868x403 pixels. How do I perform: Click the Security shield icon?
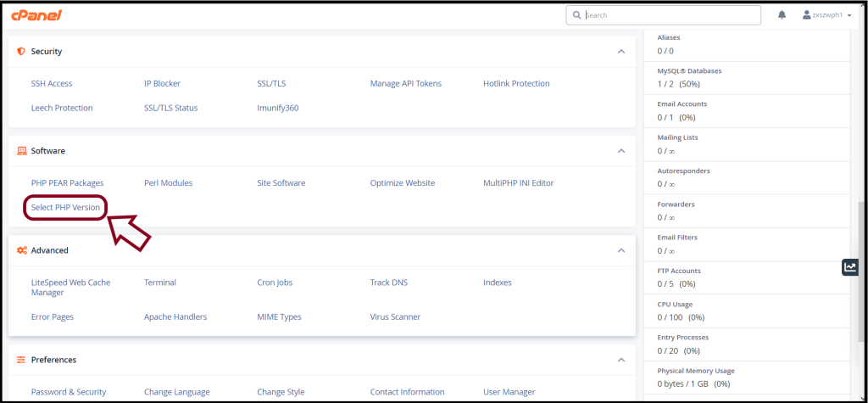coord(21,51)
